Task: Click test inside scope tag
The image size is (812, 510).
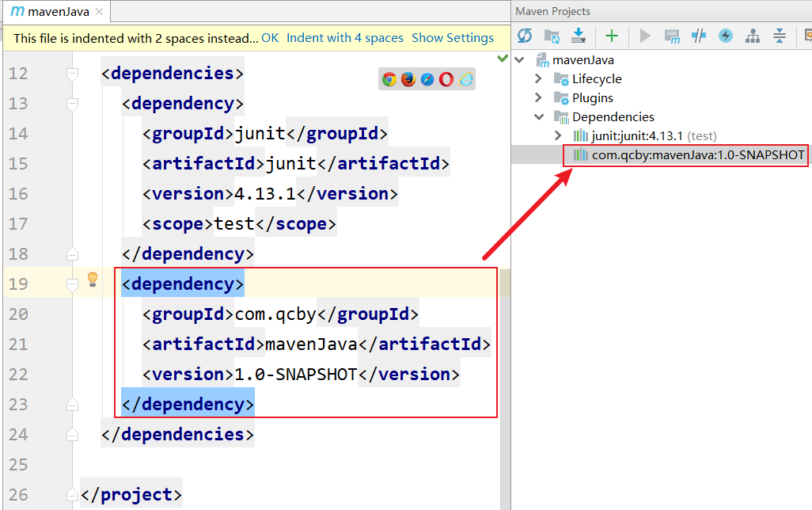Action: 234,224
